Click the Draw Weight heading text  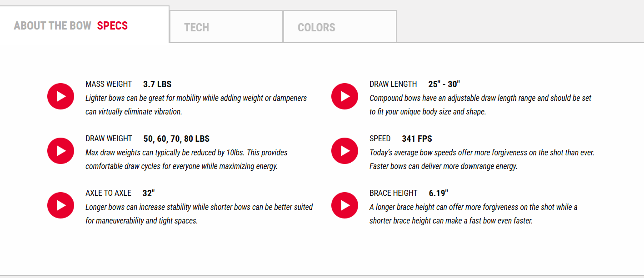109,139
